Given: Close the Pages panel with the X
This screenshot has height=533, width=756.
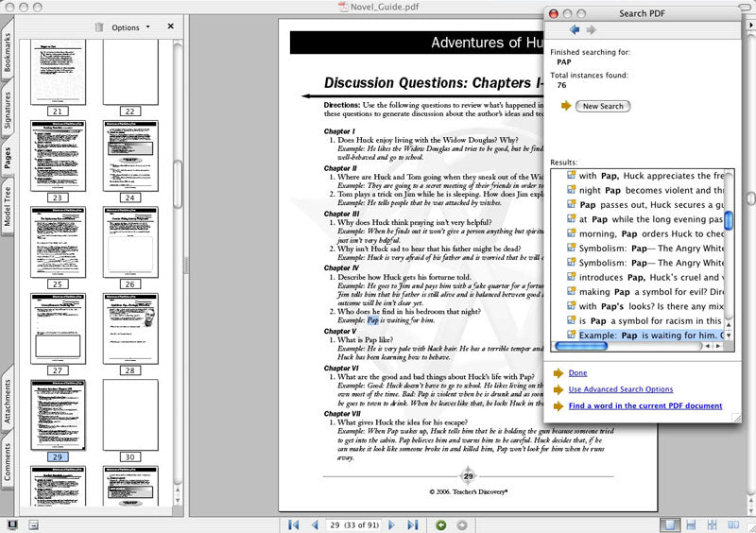Looking at the screenshot, I should pyautogui.click(x=171, y=26).
